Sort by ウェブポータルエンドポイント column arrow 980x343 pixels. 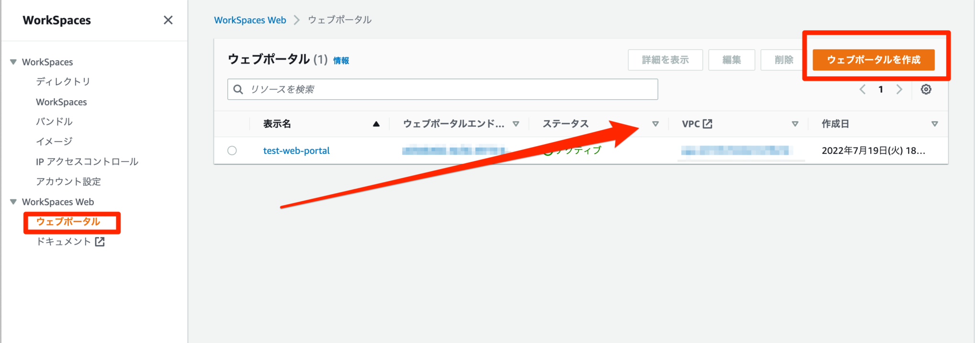pos(516,124)
